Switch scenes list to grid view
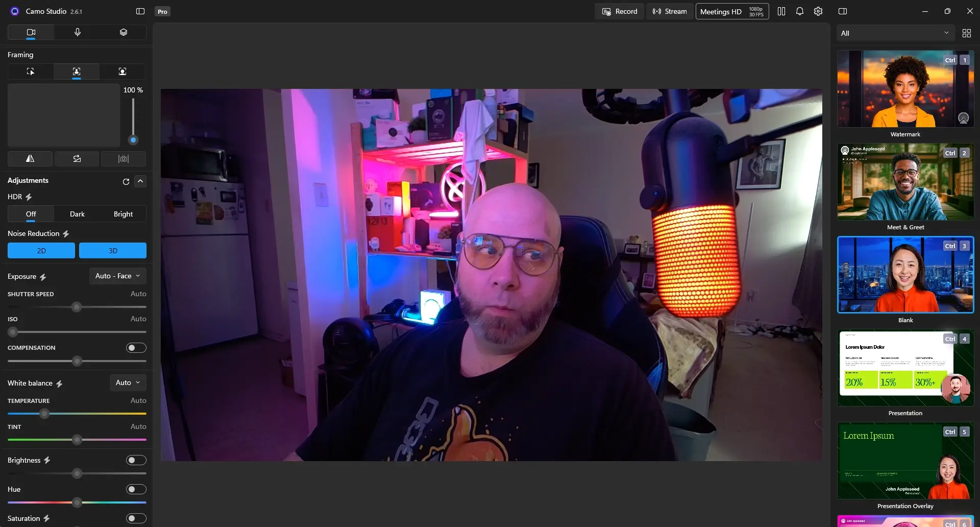Screen dimensions: 980x527 [966, 33]
